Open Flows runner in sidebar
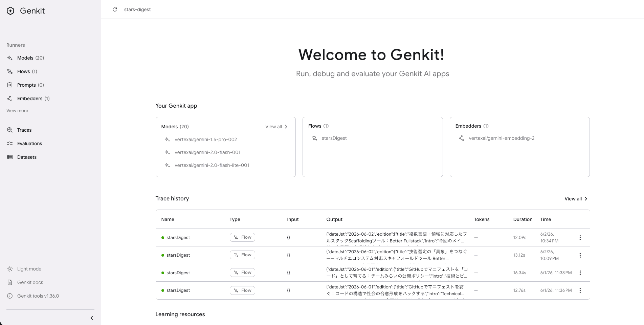Screen dimensions: 644x325 tap(27, 71)
